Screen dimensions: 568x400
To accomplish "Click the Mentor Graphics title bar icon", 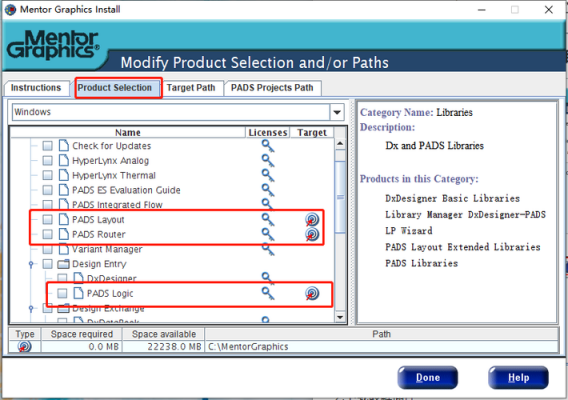I will click(x=10, y=9).
